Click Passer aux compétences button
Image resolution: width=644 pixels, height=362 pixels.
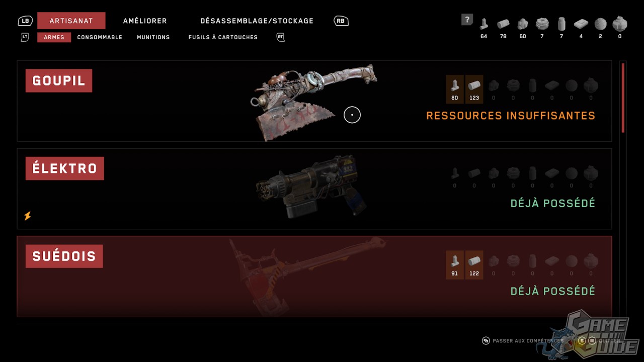pos(523,341)
